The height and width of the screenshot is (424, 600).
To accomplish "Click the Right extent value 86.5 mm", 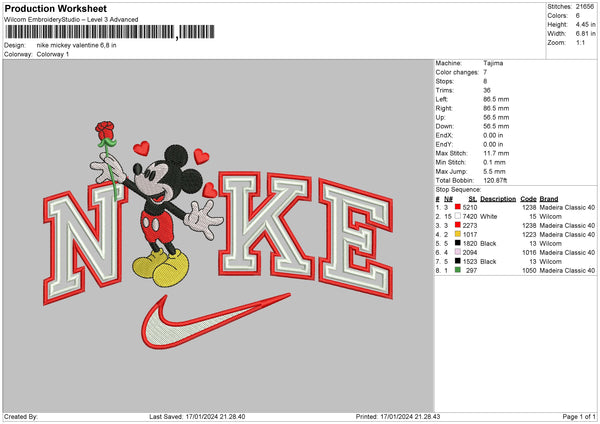I will point(496,108).
